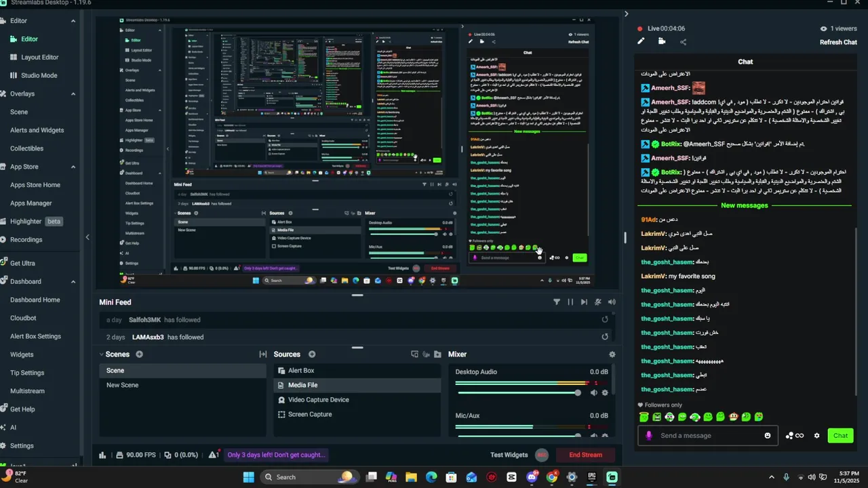Focus the 'Send a message' chat input
Viewport: 868px width, 488px height.
(x=707, y=436)
